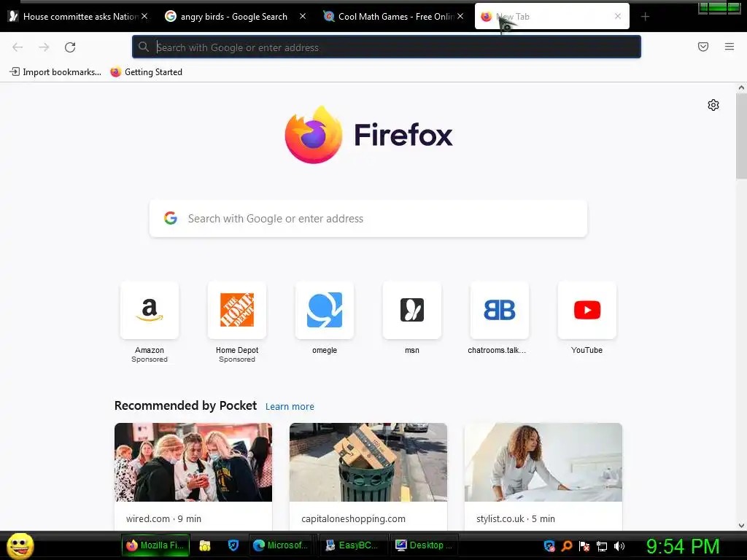Viewport: 747px width, 560px height.
Task: Open the blue shield taskbar icon
Action: click(233, 545)
